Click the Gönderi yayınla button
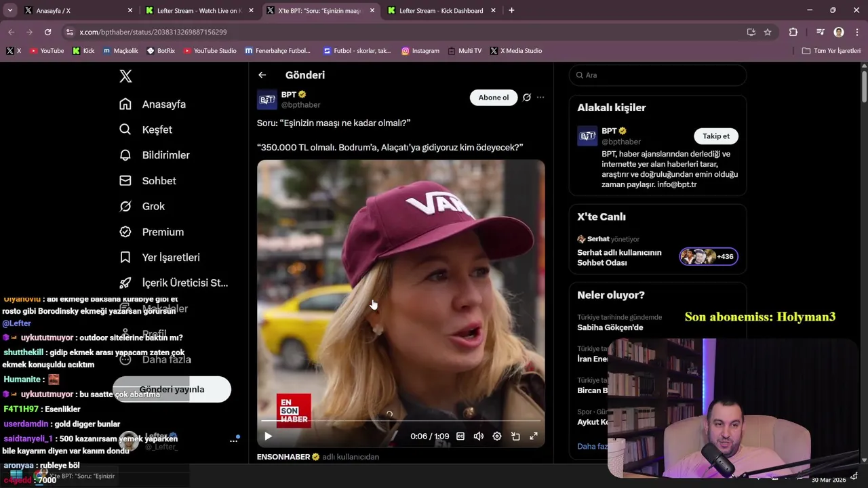The height and width of the screenshot is (488, 868). click(x=172, y=390)
